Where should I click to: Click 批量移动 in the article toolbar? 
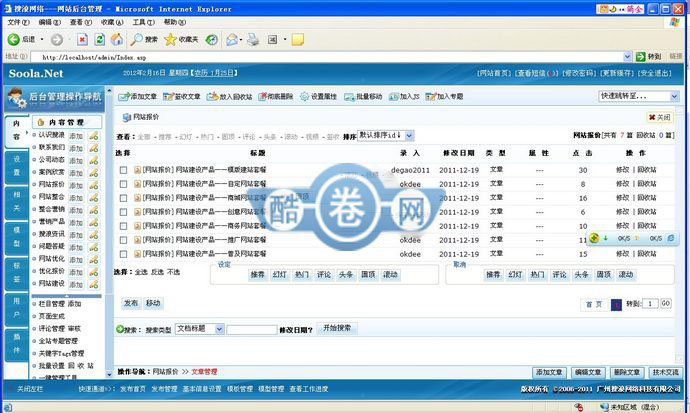pyautogui.click(x=363, y=96)
